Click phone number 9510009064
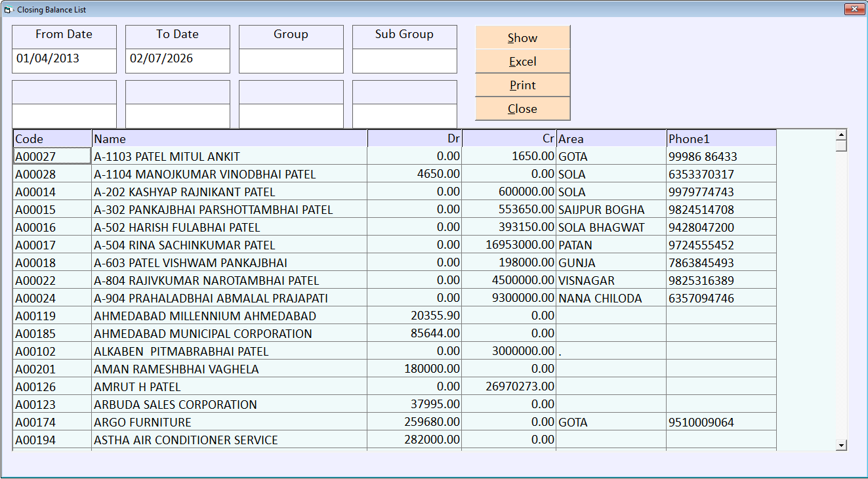 pyautogui.click(x=722, y=422)
